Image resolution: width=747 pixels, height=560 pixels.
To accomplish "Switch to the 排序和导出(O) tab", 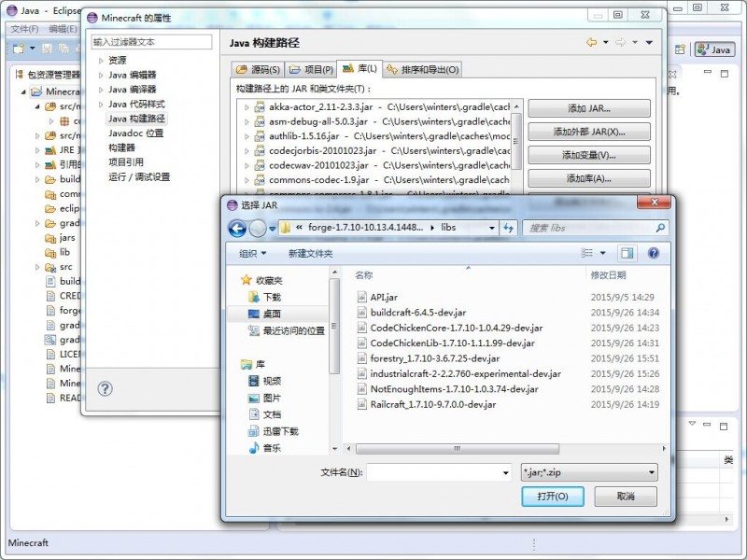I will coord(423,69).
